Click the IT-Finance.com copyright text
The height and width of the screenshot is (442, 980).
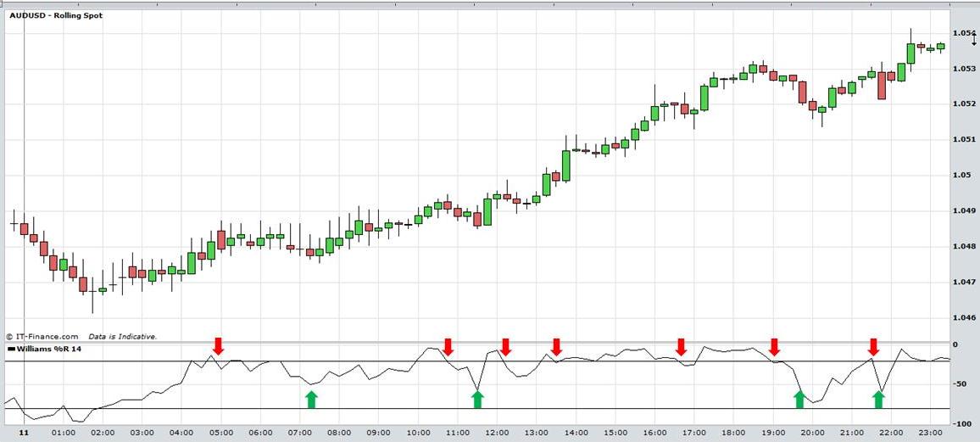pos(42,336)
